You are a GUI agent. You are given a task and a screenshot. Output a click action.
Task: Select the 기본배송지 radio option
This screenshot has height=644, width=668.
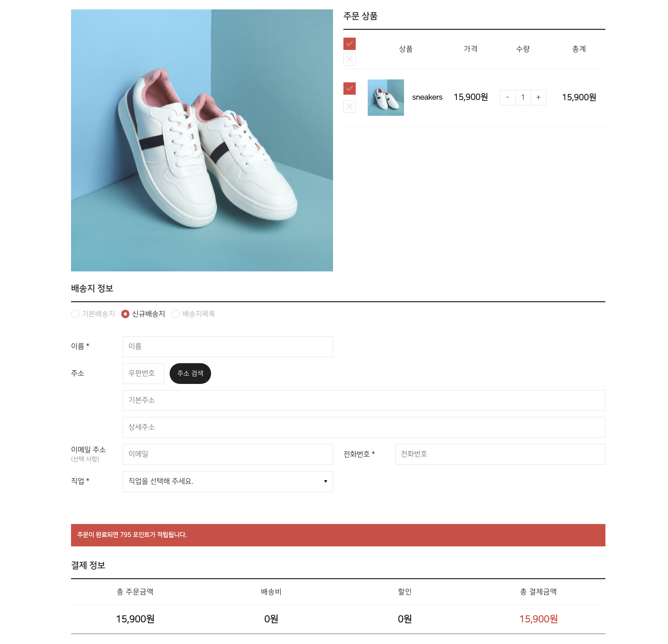pos(75,314)
